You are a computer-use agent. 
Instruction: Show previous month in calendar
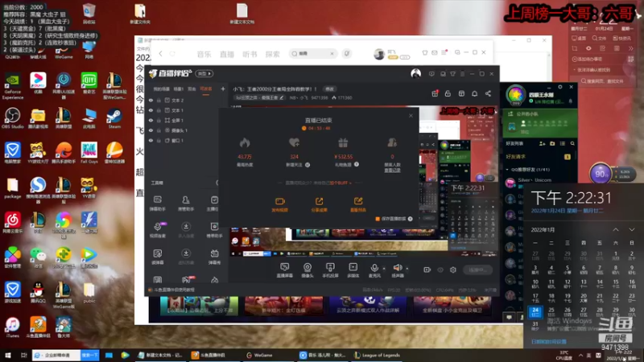pyautogui.click(x=616, y=230)
